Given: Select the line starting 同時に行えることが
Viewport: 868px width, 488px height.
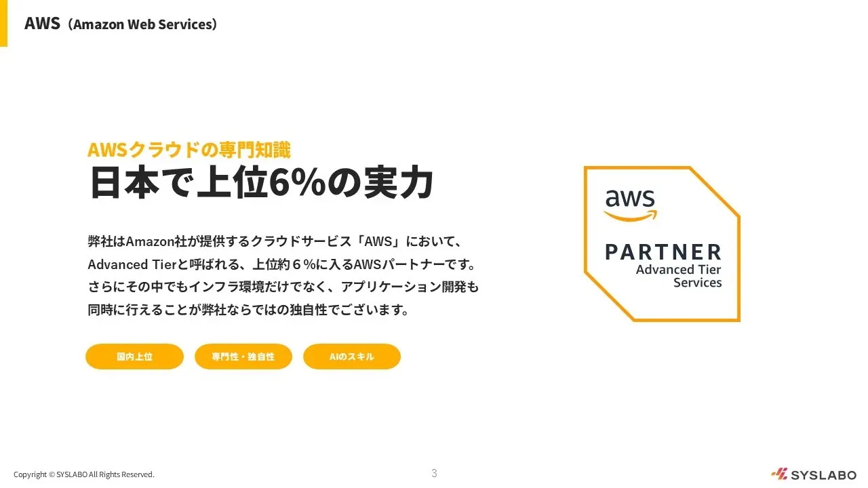Looking at the screenshot, I should pyautogui.click(x=248, y=310).
